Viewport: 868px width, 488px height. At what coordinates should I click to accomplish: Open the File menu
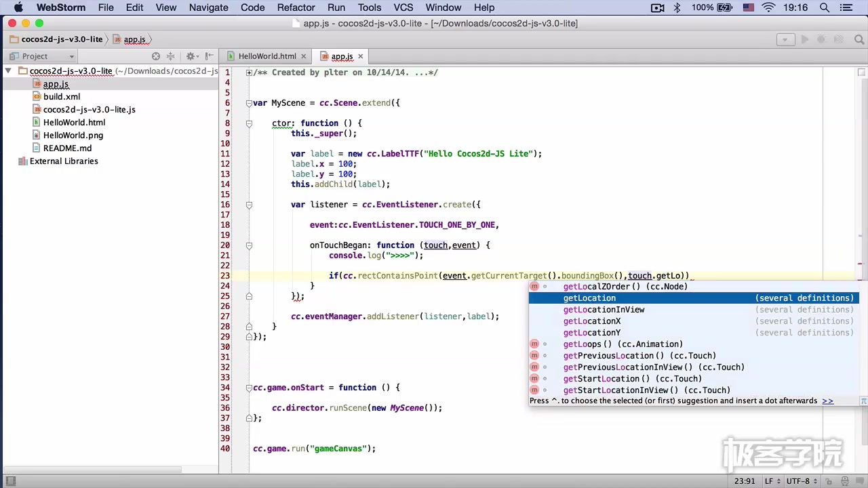pyautogui.click(x=106, y=7)
